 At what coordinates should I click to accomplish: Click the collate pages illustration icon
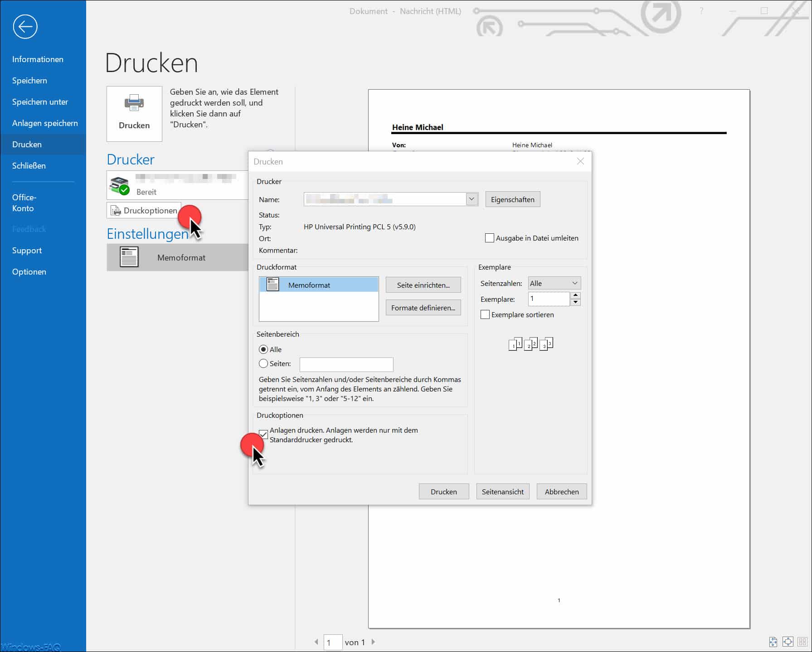coord(531,344)
